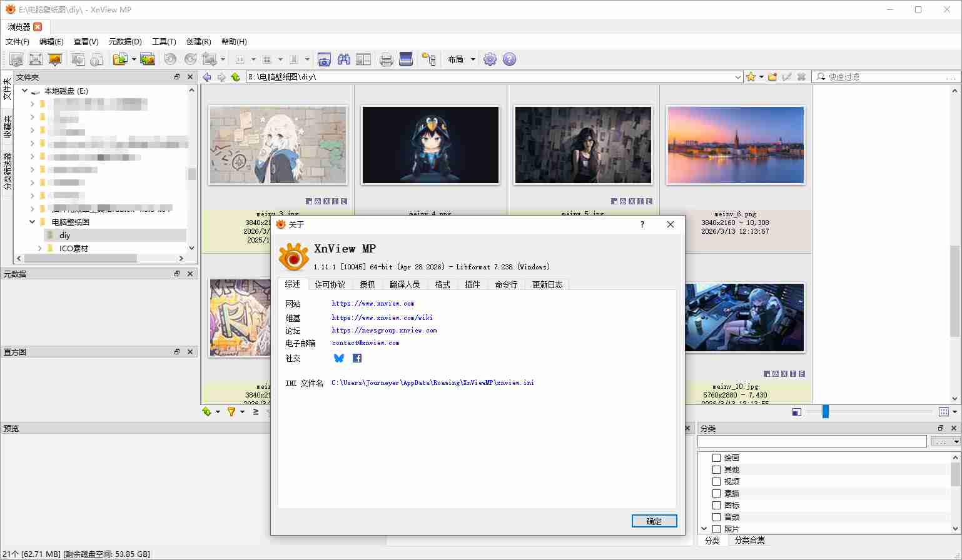Open the Facebook social icon link

(357, 358)
